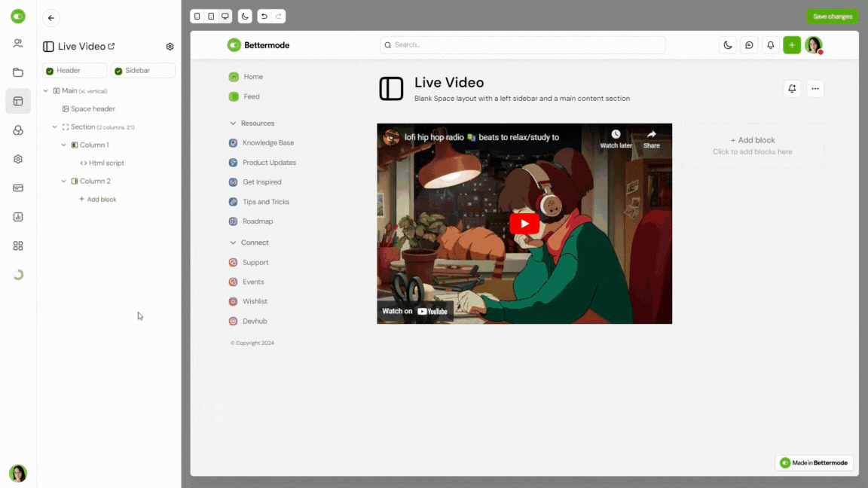Select Column 1 in layout tree
This screenshot has width=868, height=488.
(x=90, y=145)
